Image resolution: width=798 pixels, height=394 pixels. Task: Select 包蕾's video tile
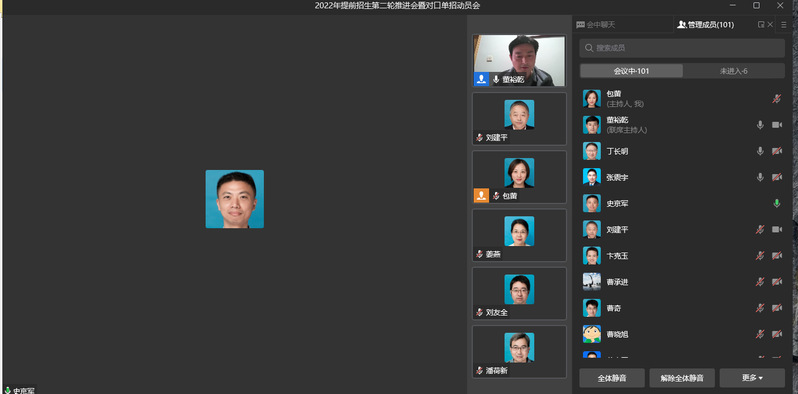tap(519, 177)
